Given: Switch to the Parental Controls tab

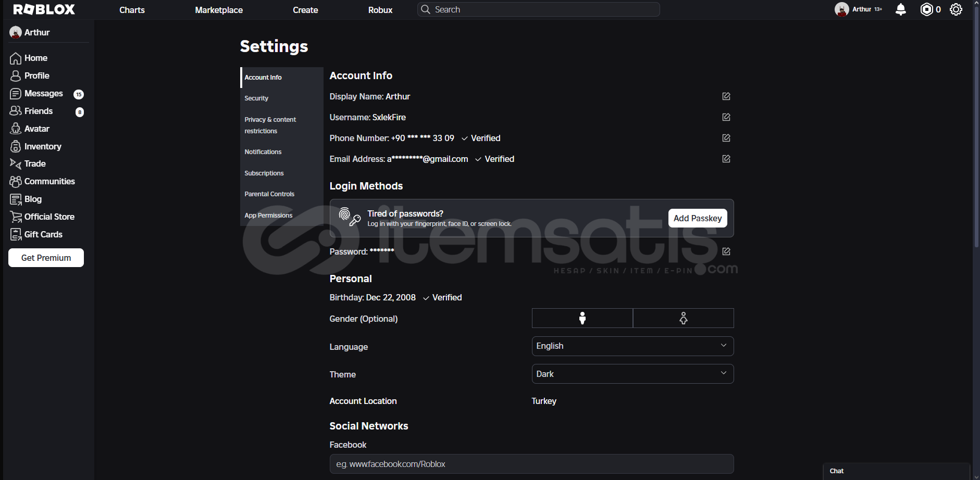Looking at the screenshot, I should tap(282, 194).
